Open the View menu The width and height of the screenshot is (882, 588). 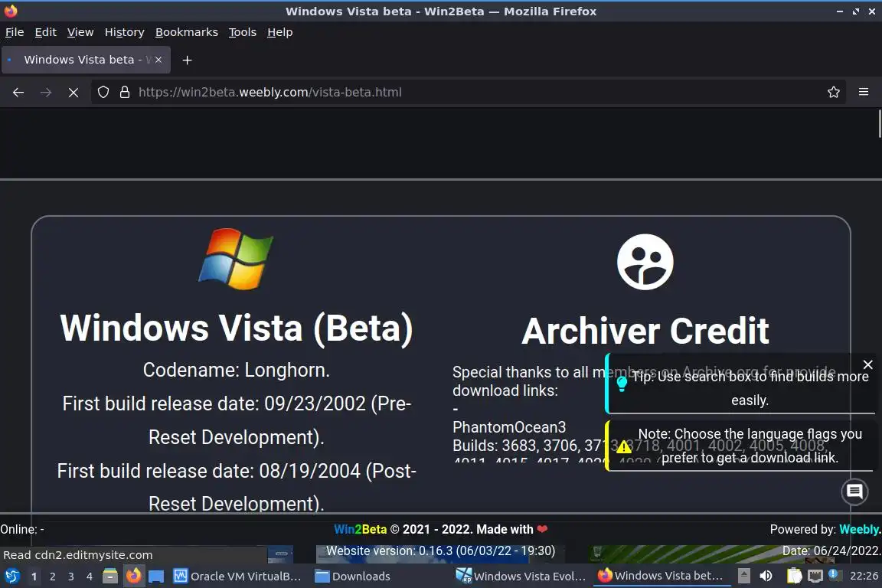(x=80, y=32)
